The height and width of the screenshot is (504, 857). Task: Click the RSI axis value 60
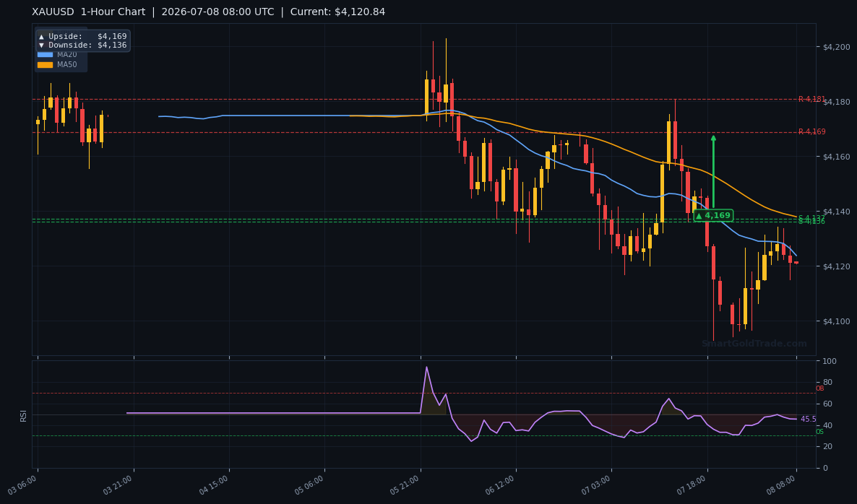pos(827,404)
